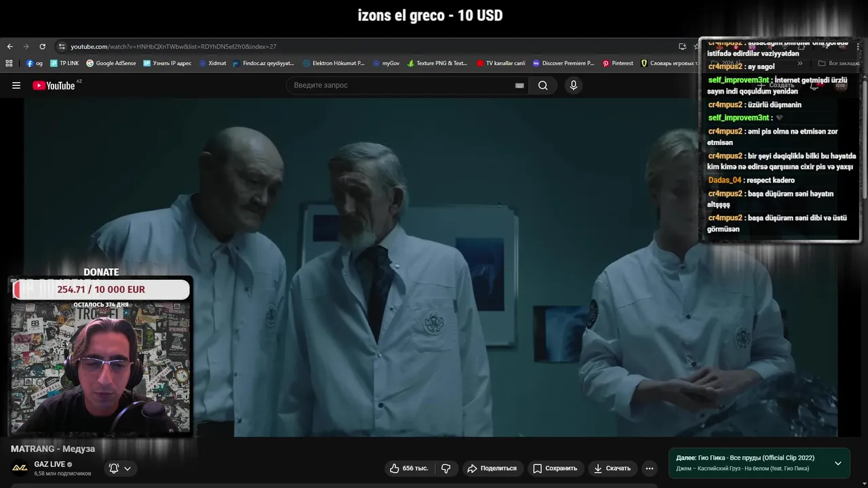Open the Facebook "og" bookmark

[x=34, y=63]
